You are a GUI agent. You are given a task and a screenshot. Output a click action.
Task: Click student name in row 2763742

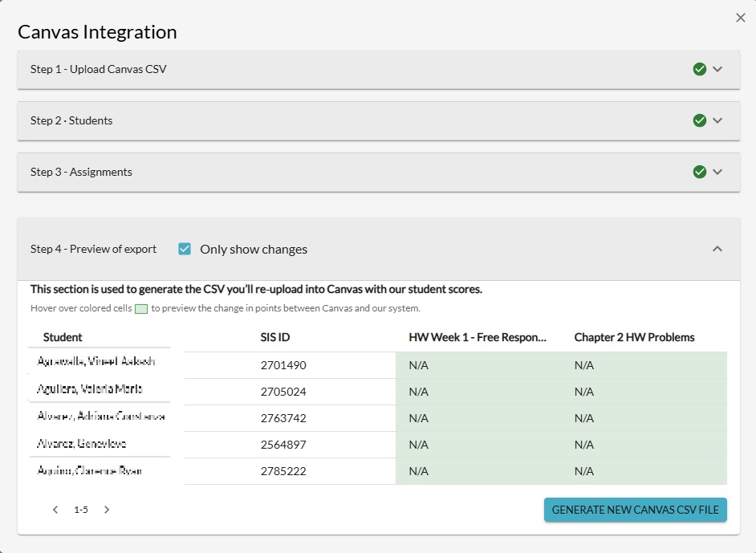[x=101, y=416]
